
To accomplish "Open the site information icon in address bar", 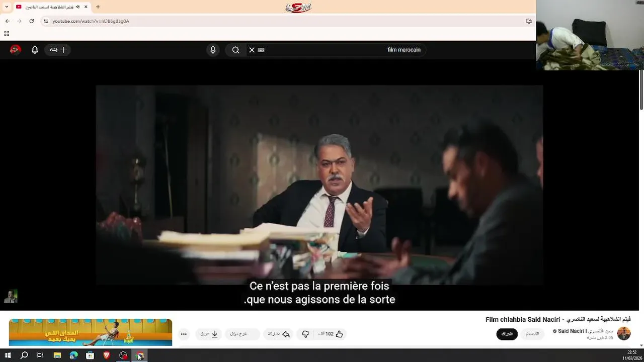I will pos(46,21).
